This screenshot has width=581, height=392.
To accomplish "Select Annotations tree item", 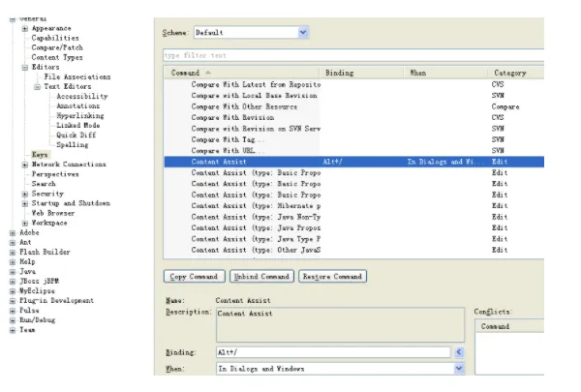I will click(77, 106).
